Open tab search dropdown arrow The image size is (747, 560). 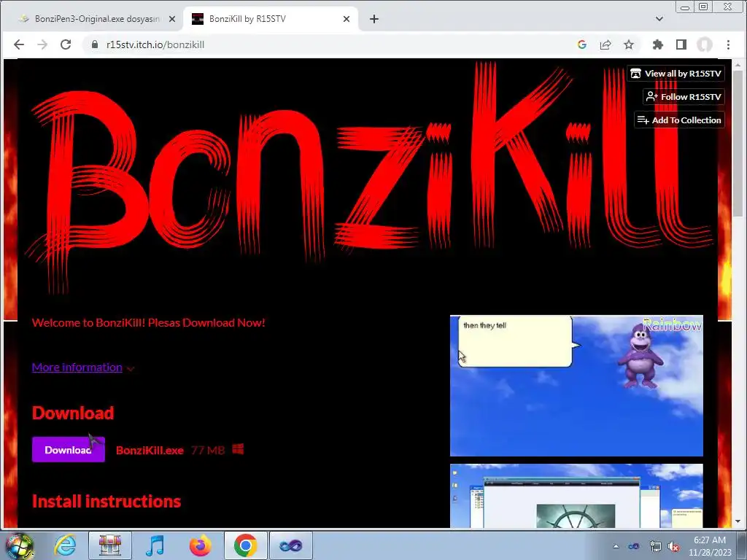click(659, 19)
